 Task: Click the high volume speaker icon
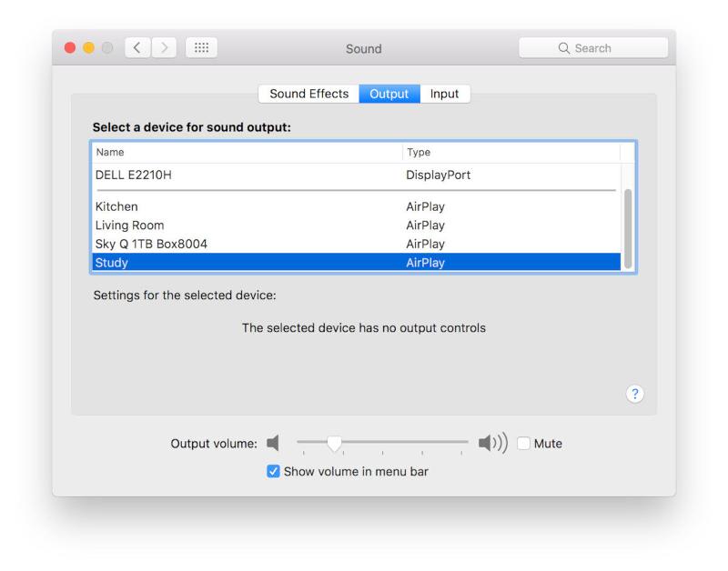tap(493, 443)
